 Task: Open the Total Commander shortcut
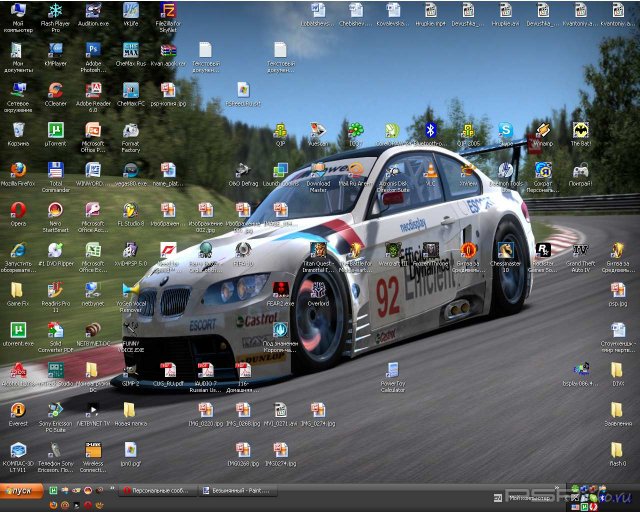point(55,170)
